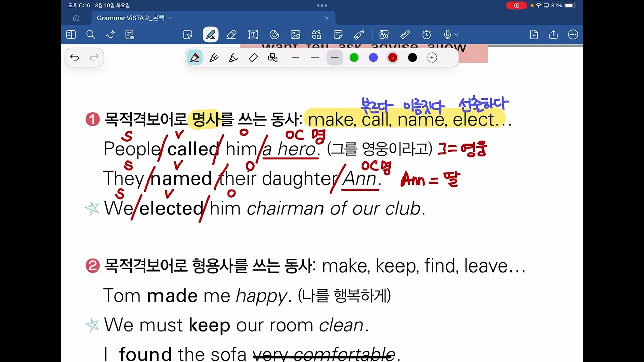Image resolution: width=644 pixels, height=362 pixels.
Task: Undo the last stroke
Action: click(x=75, y=58)
